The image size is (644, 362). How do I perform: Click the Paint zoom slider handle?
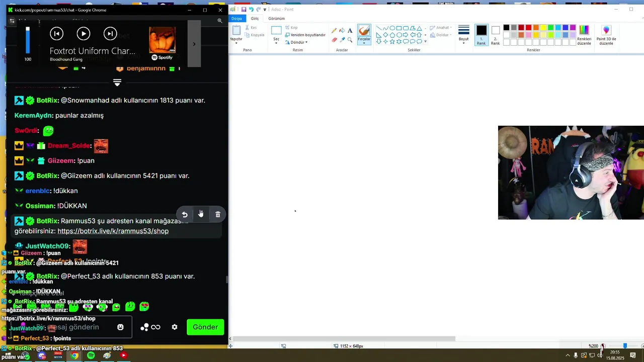625,346
